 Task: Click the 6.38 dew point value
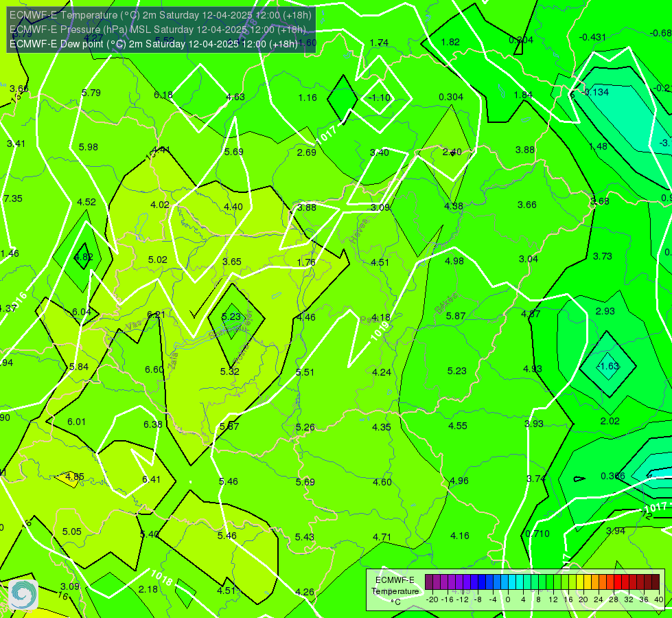point(153,424)
